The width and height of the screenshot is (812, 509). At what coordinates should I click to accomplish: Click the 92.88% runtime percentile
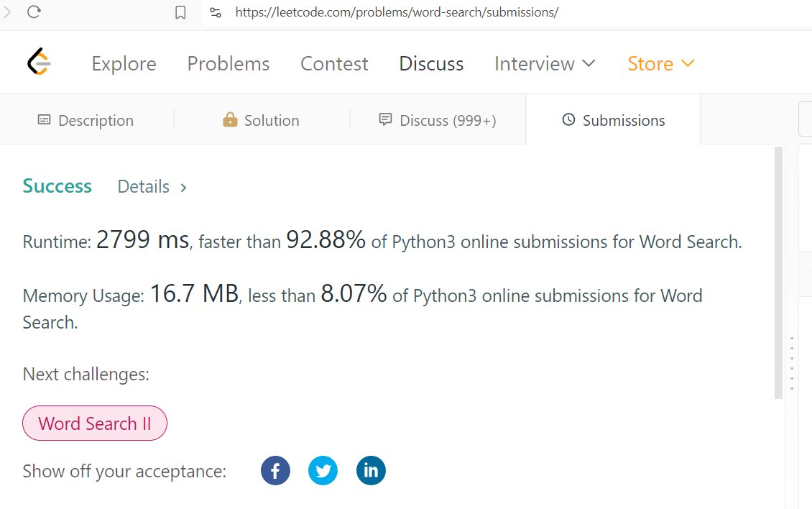[x=326, y=239]
